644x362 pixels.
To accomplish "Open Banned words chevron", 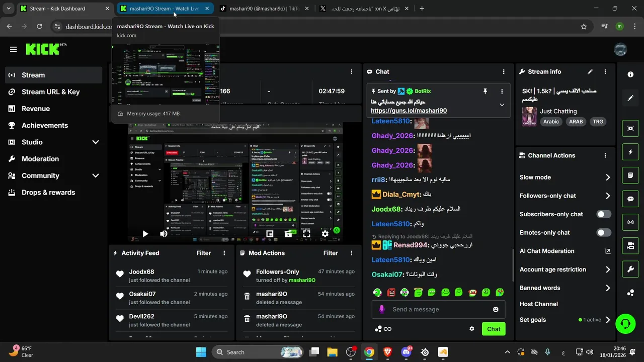I will (x=608, y=288).
